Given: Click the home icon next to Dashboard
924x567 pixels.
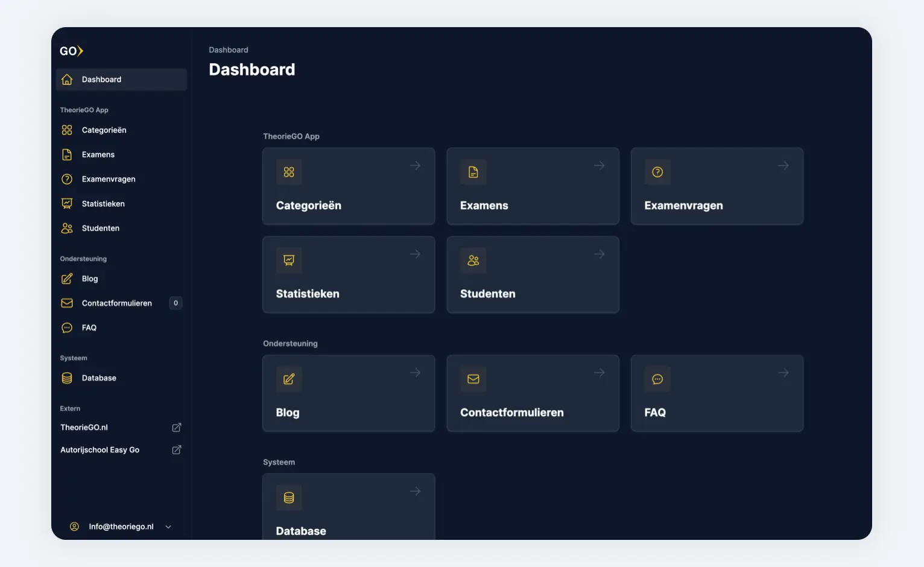Looking at the screenshot, I should 66,79.
